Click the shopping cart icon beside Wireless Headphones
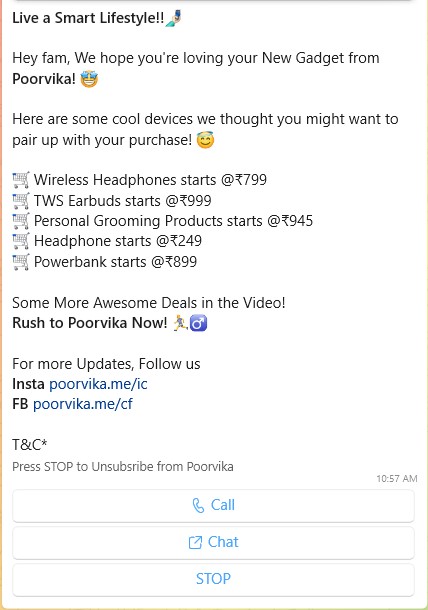Screen dimensions: 428x610 coord(21,180)
